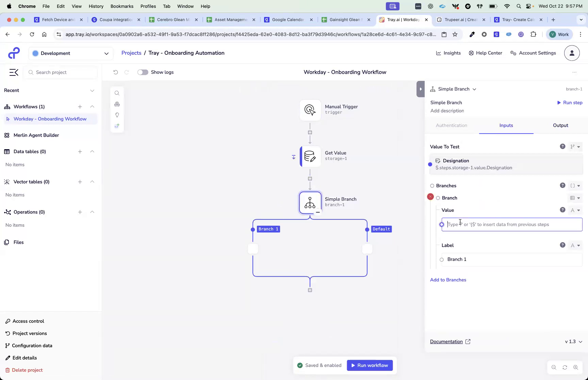Click the Run workflow button
The height and width of the screenshot is (380, 588).
pos(370,365)
